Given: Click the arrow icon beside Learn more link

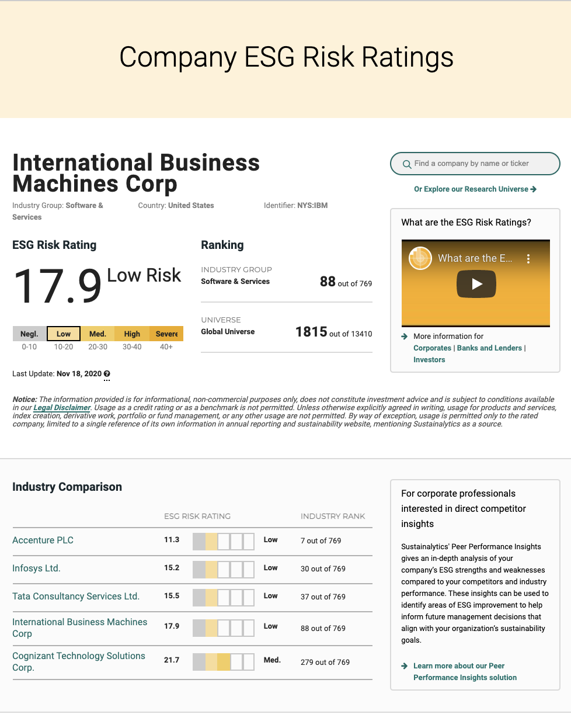Looking at the screenshot, I should (x=405, y=666).
